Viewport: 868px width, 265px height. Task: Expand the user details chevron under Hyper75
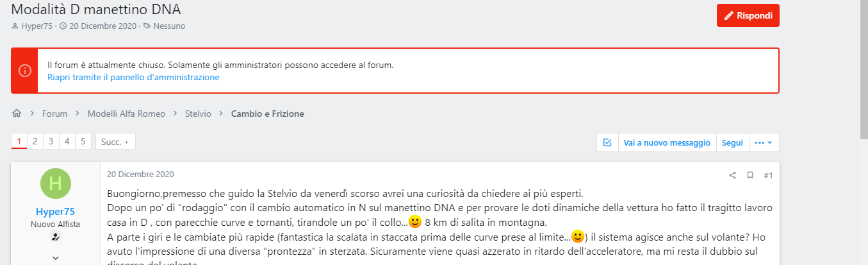56,258
